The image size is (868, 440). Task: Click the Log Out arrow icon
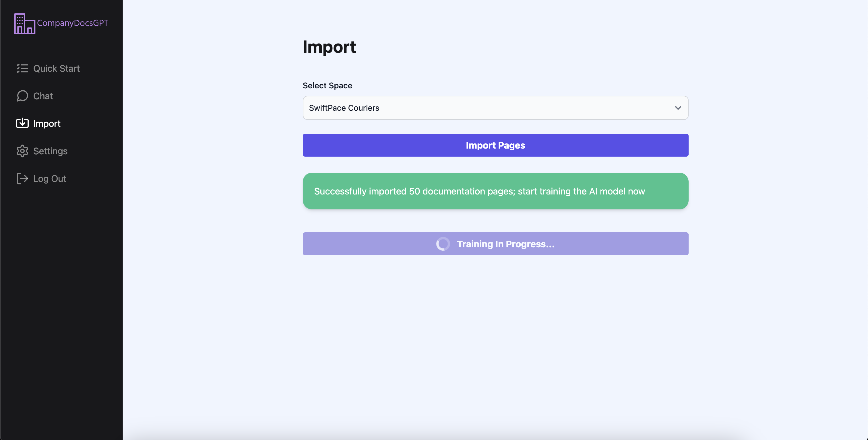(x=22, y=178)
